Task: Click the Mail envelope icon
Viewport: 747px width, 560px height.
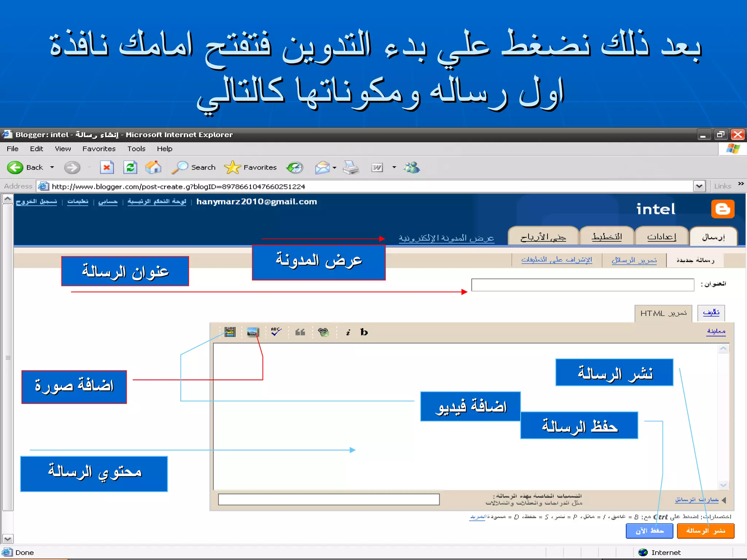Action: point(322,168)
